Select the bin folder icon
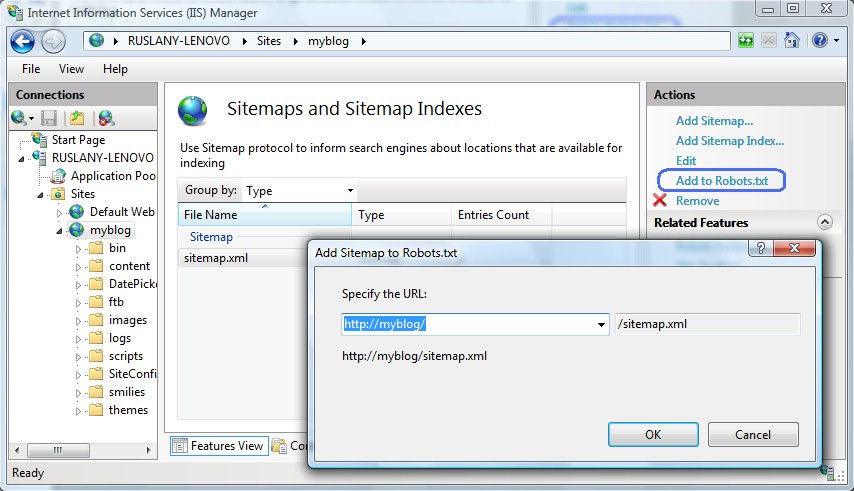The height and width of the screenshot is (491, 854). coord(96,248)
